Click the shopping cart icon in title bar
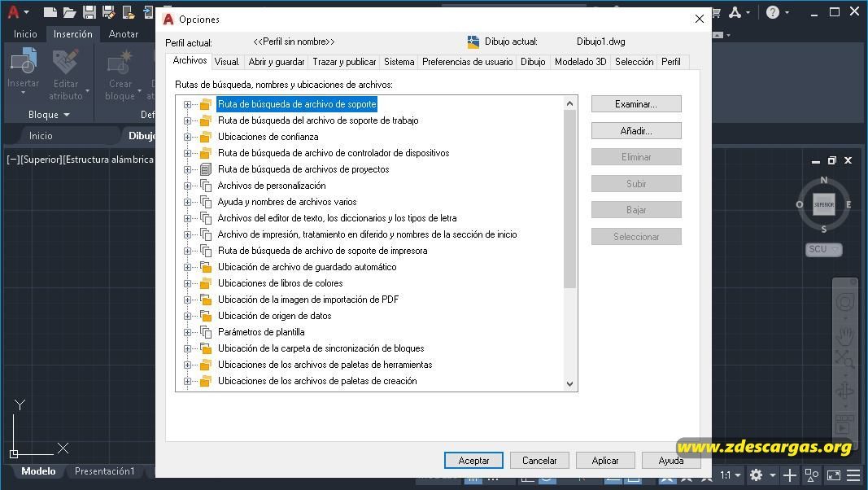 point(716,12)
